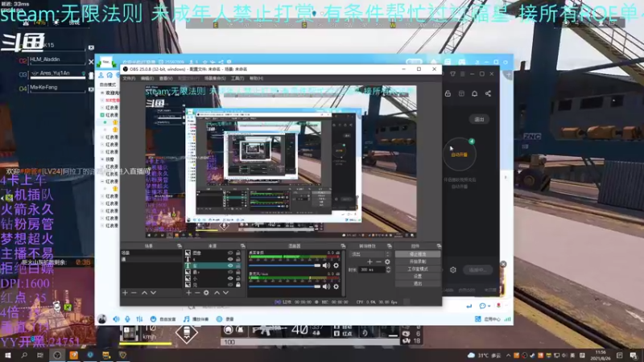644x362 pixels.
Task: Pop out the Scenes dock panel icon
Action: coord(179,246)
